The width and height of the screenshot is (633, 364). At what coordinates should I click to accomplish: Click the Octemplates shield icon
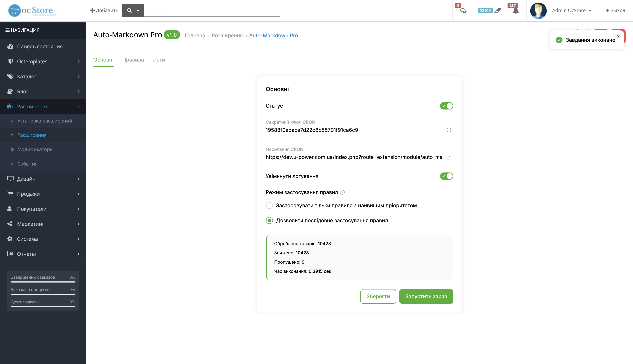point(10,61)
